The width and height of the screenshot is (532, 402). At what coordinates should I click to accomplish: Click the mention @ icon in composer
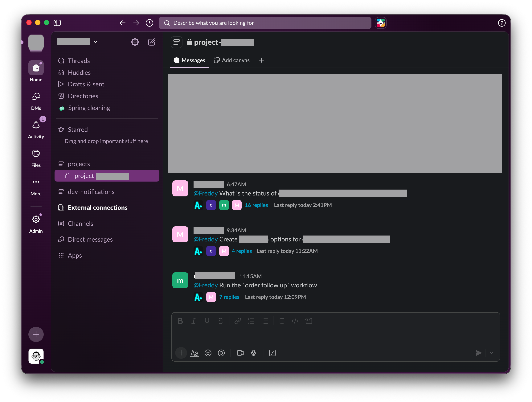click(221, 353)
